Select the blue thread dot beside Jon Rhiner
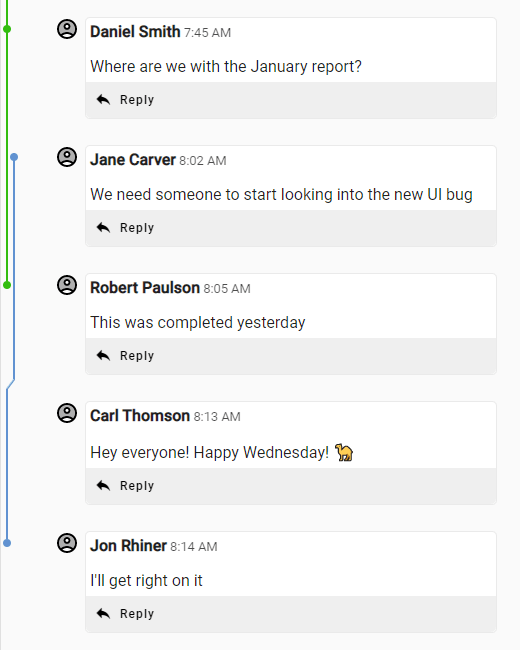 7,543
